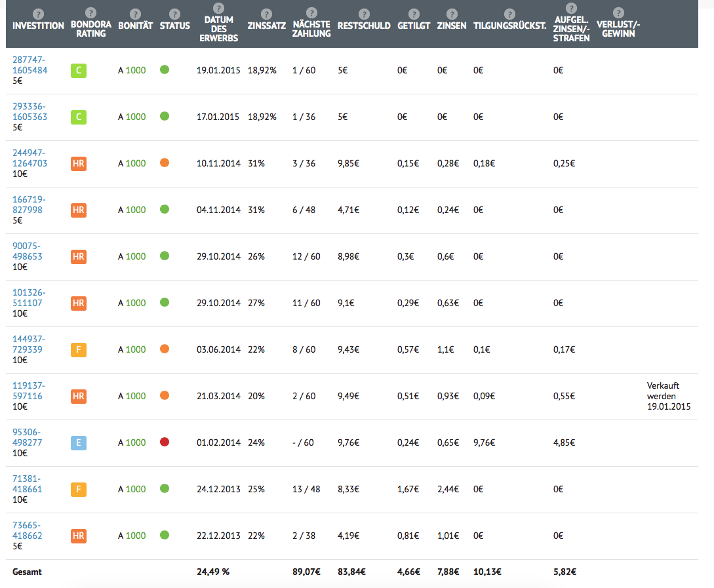This screenshot has height=588, width=714.
Task: Click the STATUS column header
Action: coord(175,26)
